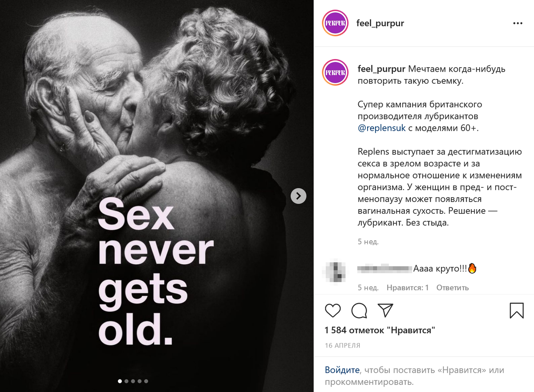
Task: Visit the @replensuk mention link
Action: pyautogui.click(x=381, y=128)
